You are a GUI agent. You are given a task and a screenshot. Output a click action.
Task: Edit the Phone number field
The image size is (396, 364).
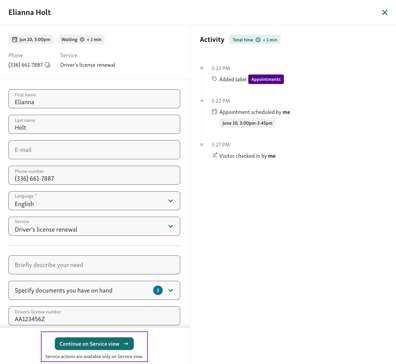coord(94,175)
